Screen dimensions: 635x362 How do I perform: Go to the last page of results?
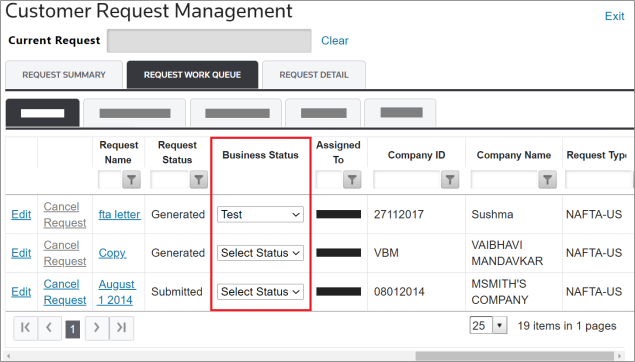pyautogui.click(x=121, y=328)
